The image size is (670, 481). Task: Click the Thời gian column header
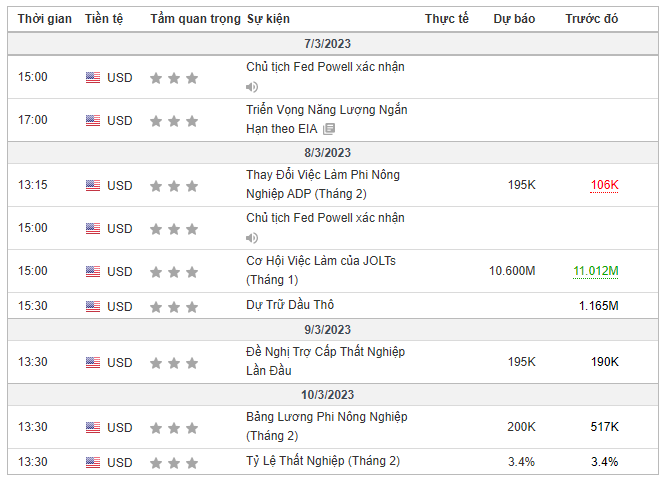click(x=44, y=19)
